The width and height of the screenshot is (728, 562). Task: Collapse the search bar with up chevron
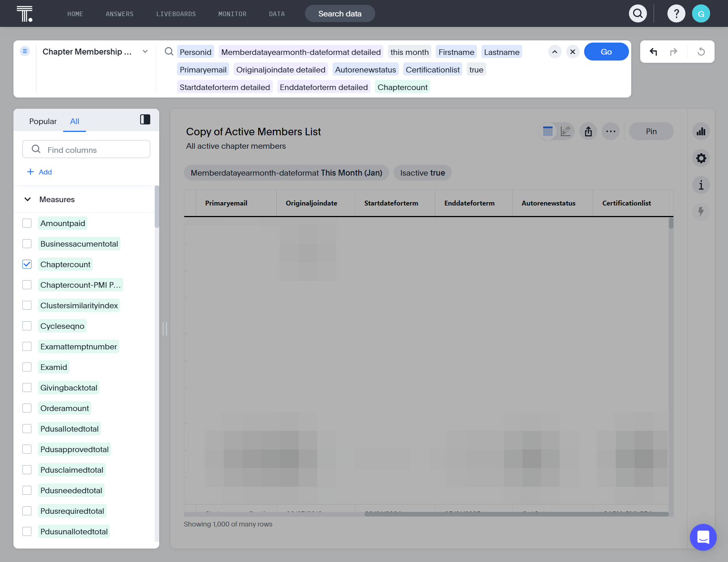[x=555, y=52]
